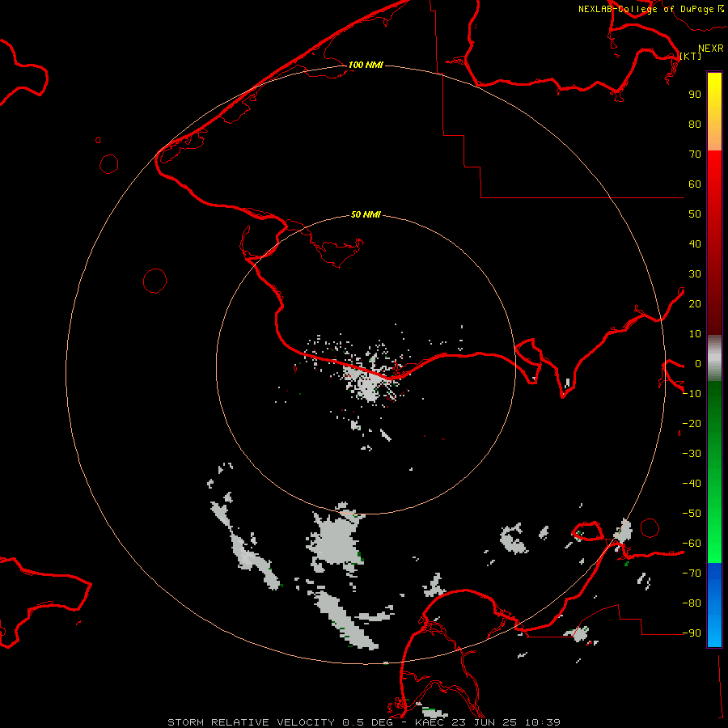Select the "80" knot scale label
The image size is (728, 728).
[x=695, y=125]
